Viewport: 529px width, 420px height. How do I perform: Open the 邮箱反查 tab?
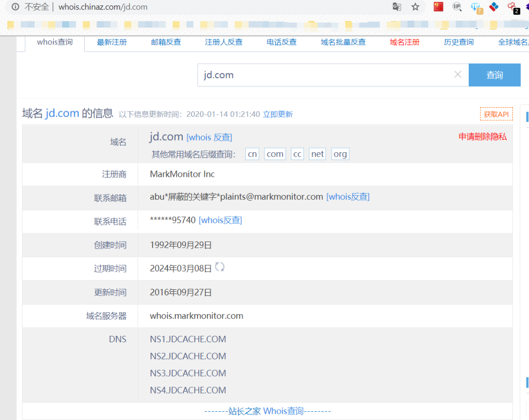[166, 42]
